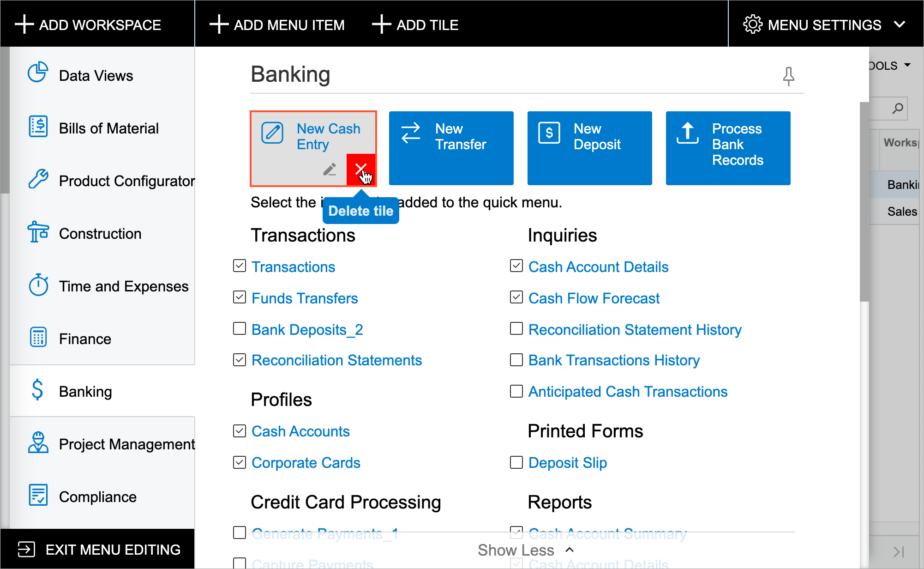Click the New Transfer tile
This screenshot has width=924, height=569.
(x=451, y=148)
